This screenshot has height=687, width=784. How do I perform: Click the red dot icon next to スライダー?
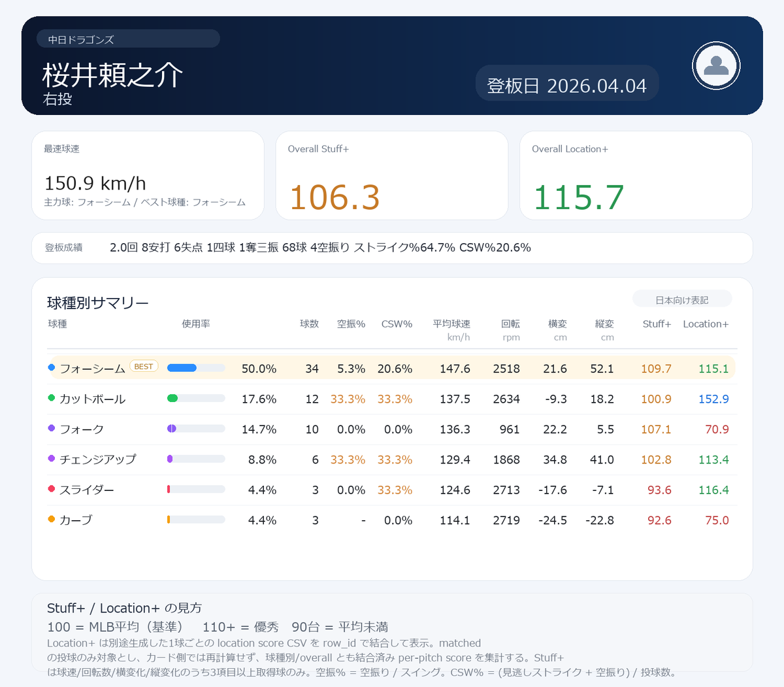[51, 490]
